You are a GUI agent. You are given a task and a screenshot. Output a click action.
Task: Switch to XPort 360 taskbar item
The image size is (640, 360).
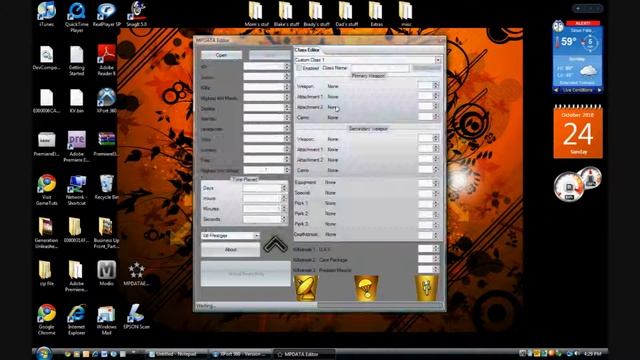241,354
